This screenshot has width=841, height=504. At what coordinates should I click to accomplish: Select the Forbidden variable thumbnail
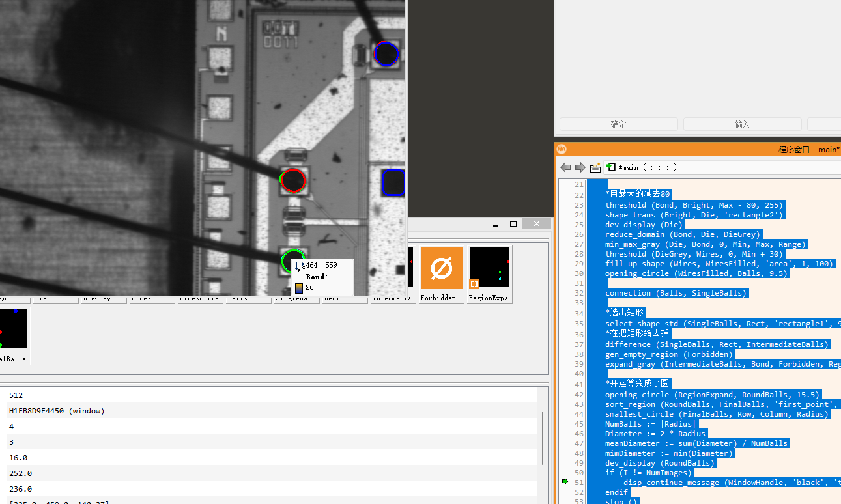point(442,274)
